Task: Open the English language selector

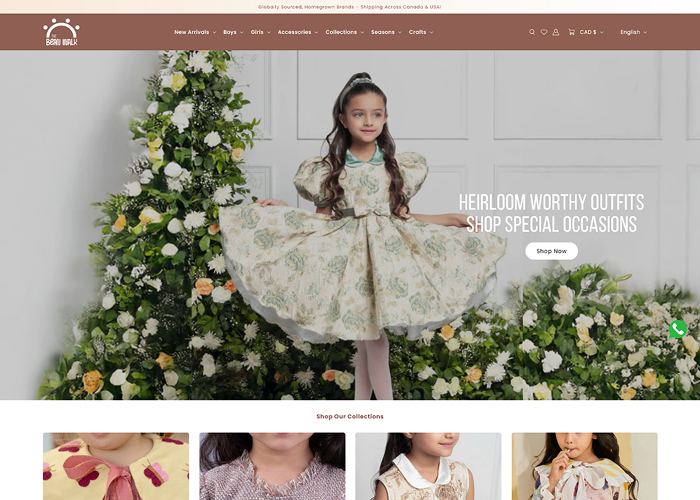Action: click(x=633, y=32)
